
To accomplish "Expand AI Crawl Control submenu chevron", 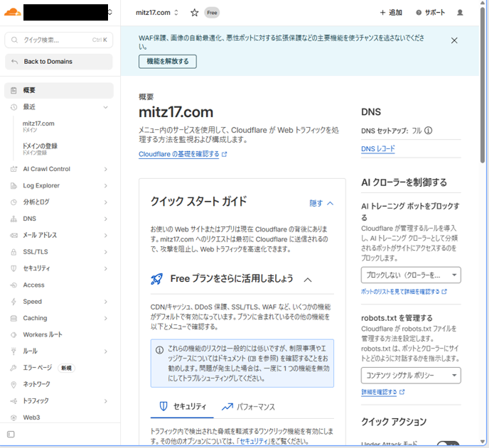I will [106, 169].
